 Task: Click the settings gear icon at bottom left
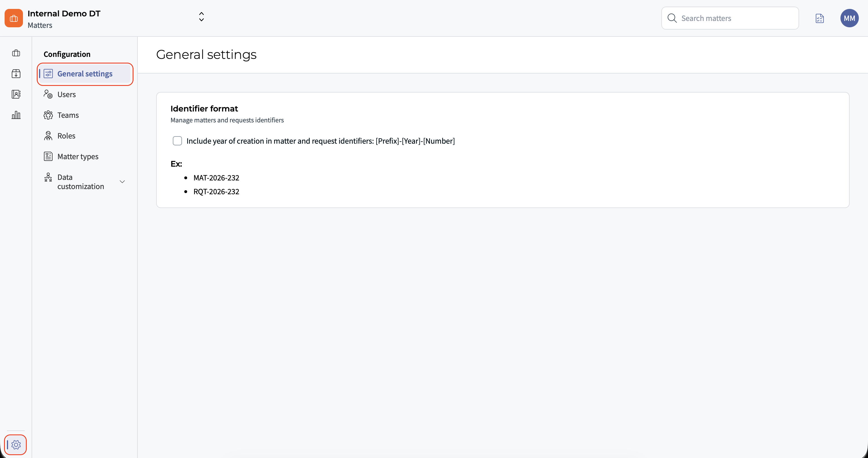tap(16, 444)
